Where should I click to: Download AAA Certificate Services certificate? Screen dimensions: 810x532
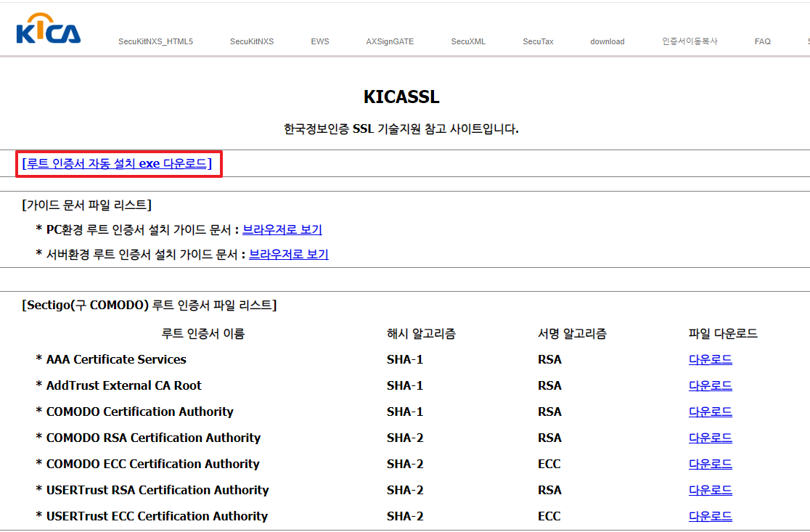(711, 359)
